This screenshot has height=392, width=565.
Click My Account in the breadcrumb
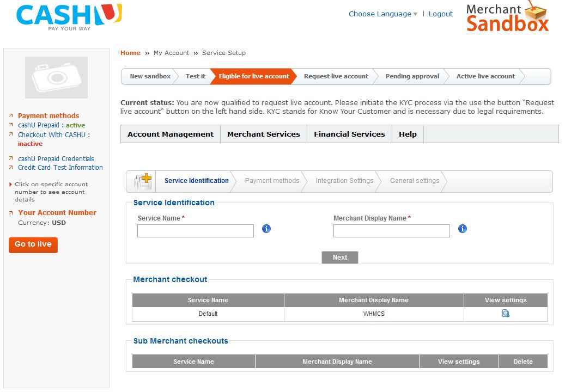click(171, 53)
